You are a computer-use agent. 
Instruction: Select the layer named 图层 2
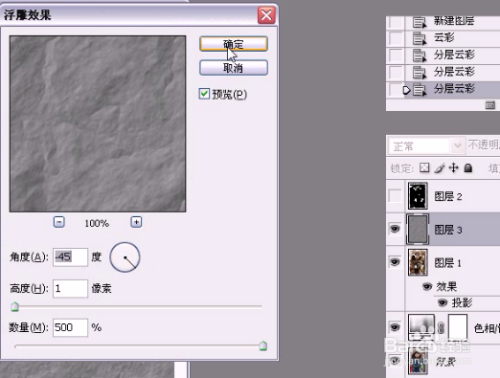(x=448, y=196)
